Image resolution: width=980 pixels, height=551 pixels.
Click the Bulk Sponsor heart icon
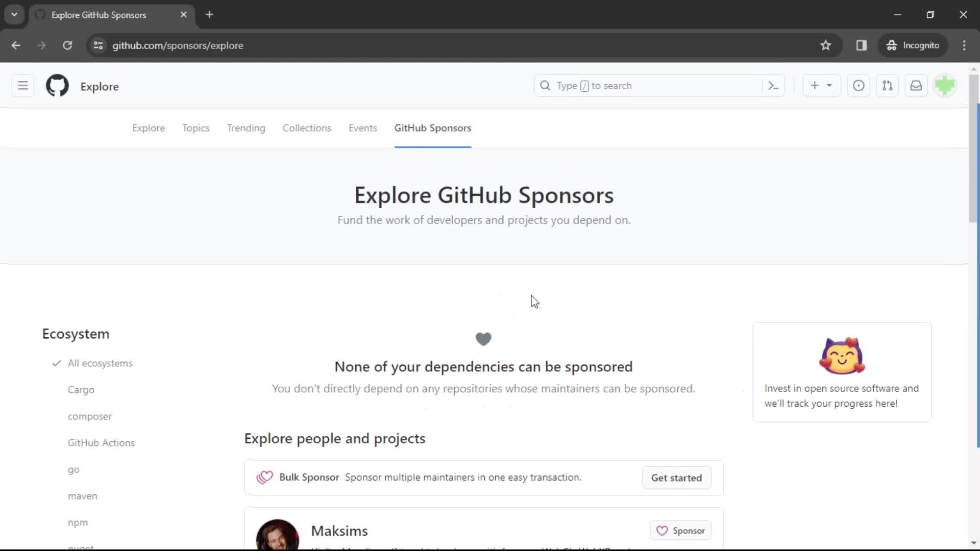[x=264, y=477]
